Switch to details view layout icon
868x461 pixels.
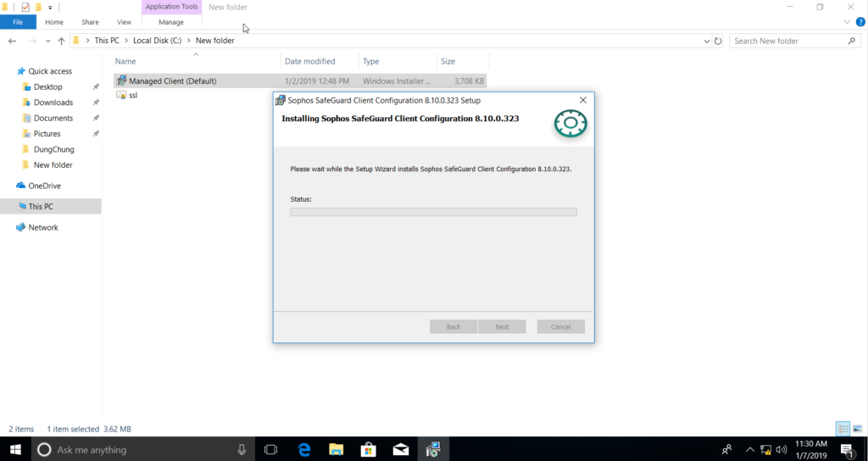(x=843, y=429)
